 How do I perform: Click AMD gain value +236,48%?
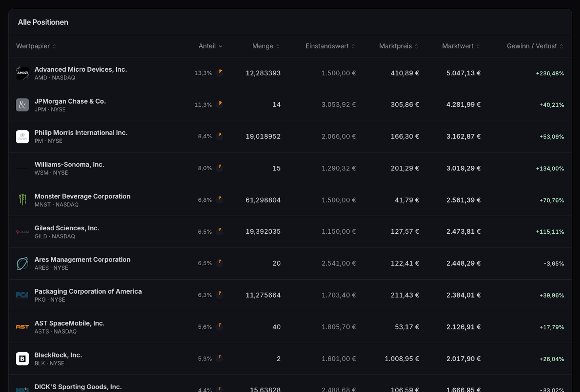(x=550, y=73)
